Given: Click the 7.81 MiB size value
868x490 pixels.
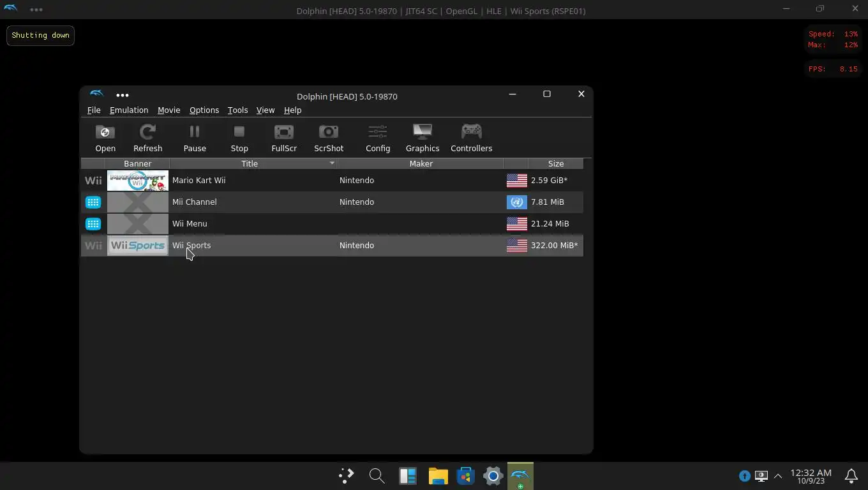Looking at the screenshot, I should click(x=548, y=202).
